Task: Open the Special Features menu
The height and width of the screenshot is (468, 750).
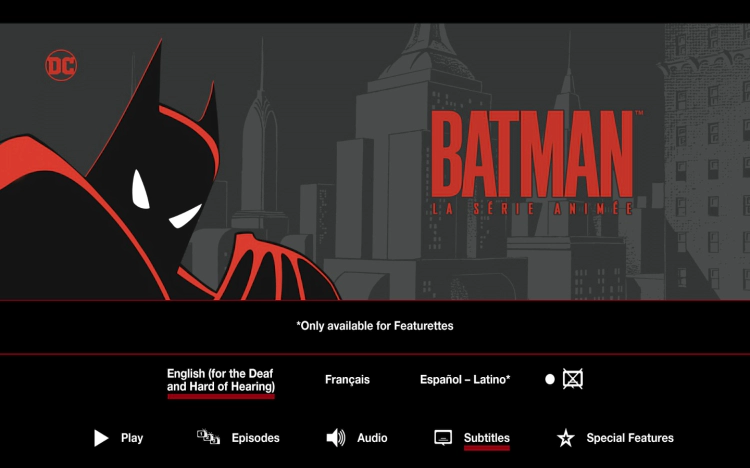Action: coord(630,438)
